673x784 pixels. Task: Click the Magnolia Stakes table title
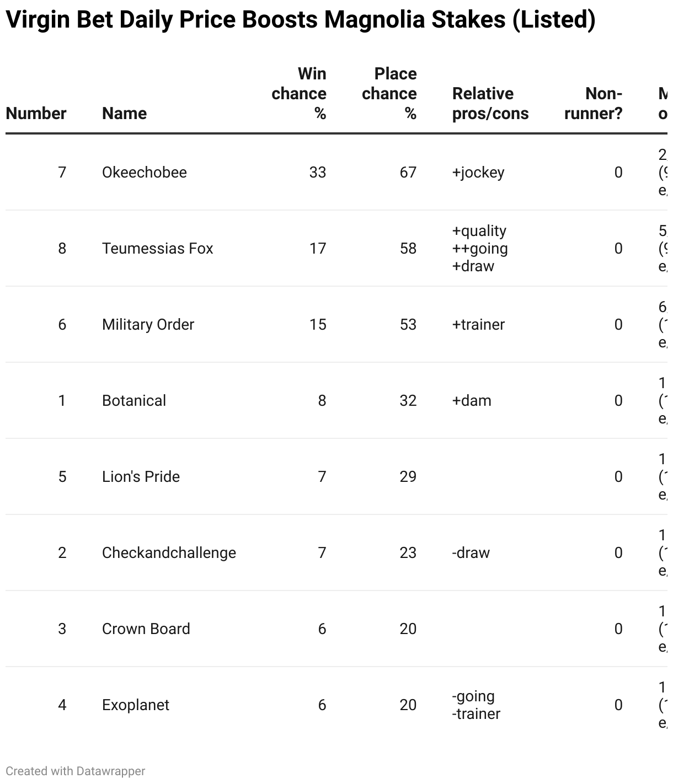click(x=301, y=20)
